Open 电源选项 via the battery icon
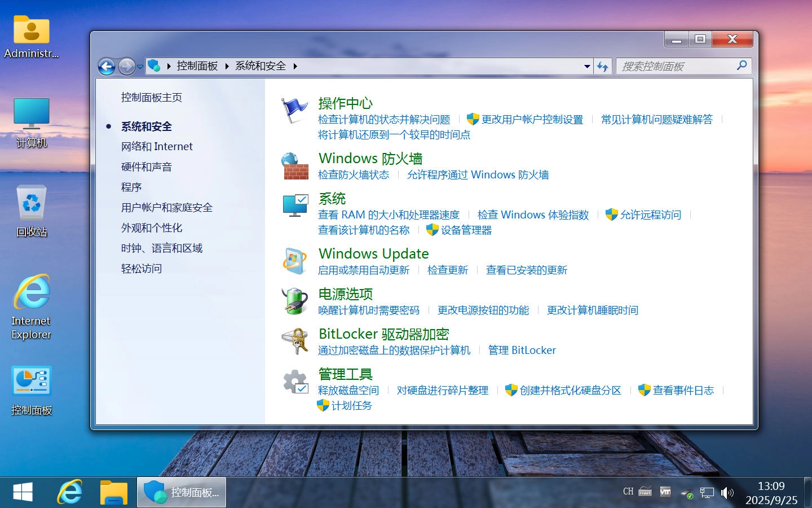 click(x=295, y=301)
